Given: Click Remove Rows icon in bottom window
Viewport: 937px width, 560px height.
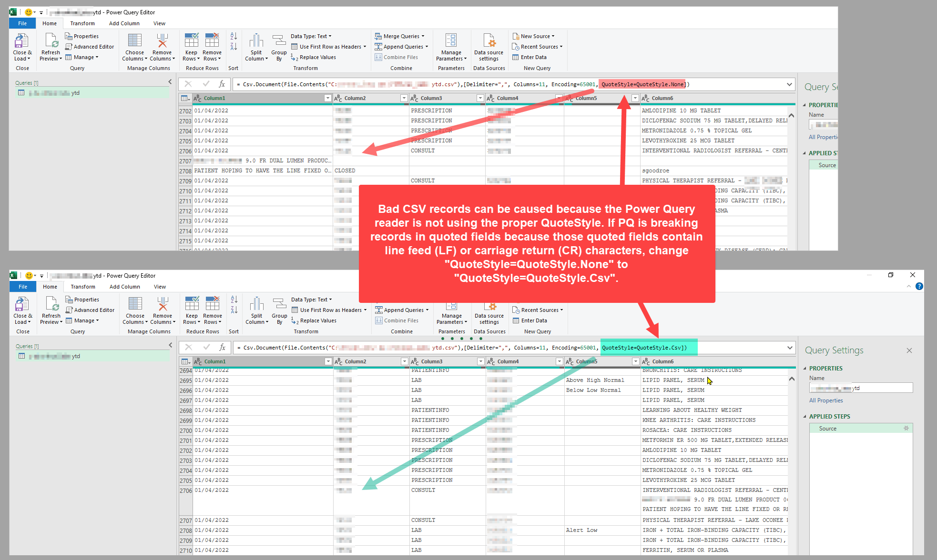Looking at the screenshot, I should [x=213, y=304].
